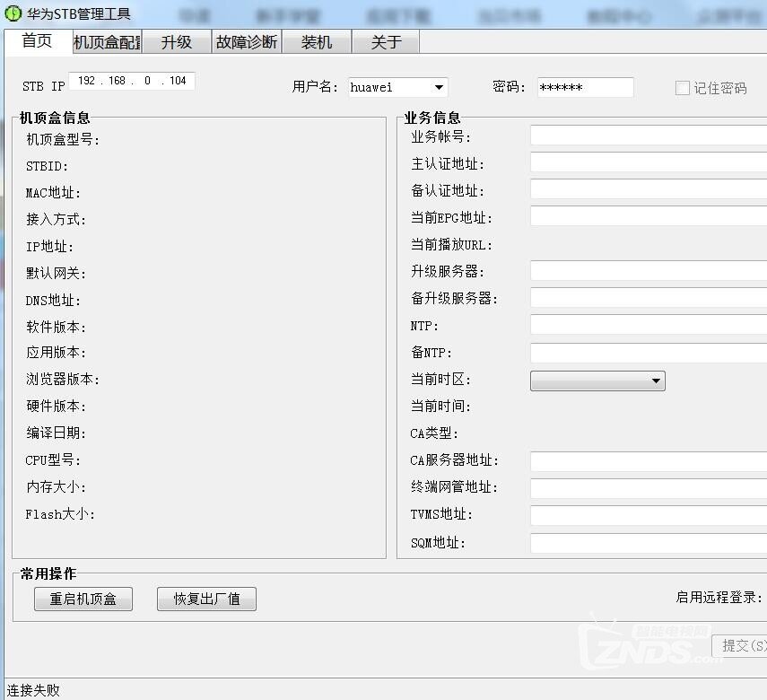
Task: Click the 升级服务器 upgrade server field
Action: 646,271
